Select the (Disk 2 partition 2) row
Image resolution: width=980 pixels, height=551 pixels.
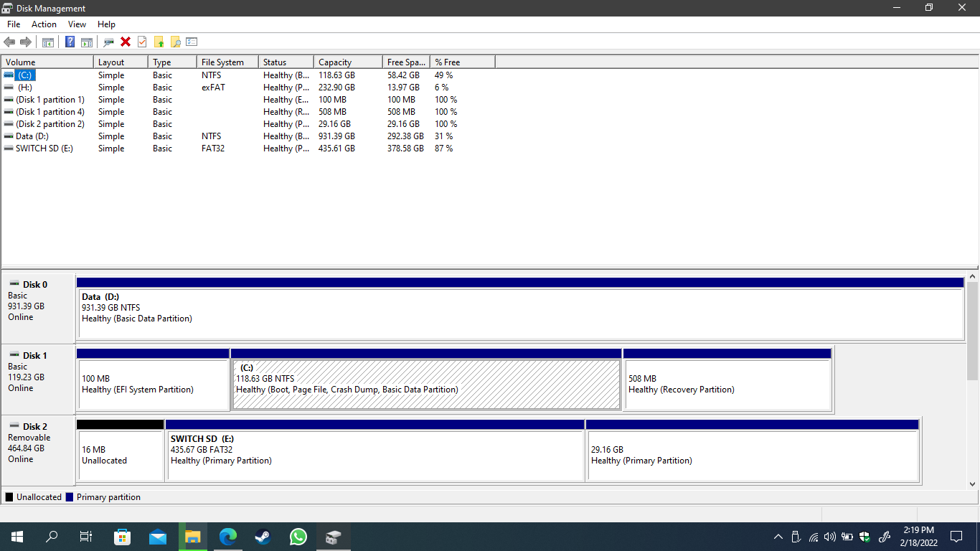coord(248,123)
